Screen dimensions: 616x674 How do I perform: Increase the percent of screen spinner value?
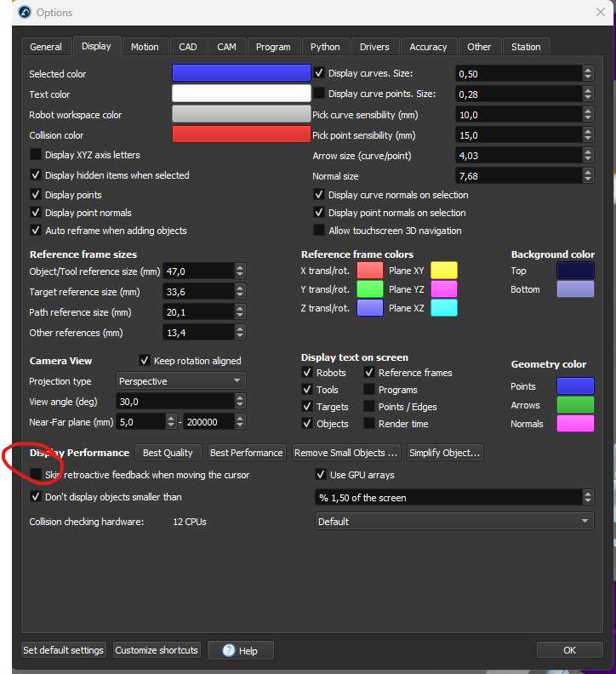click(x=588, y=494)
